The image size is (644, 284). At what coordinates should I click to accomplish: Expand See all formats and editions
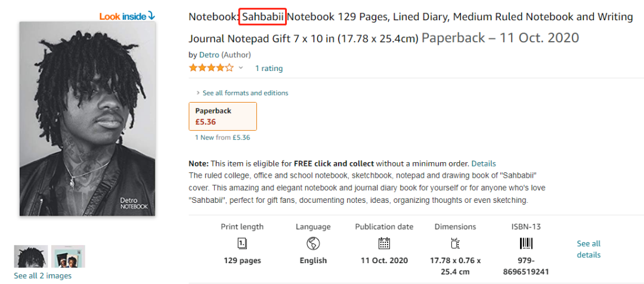(244, 93)
